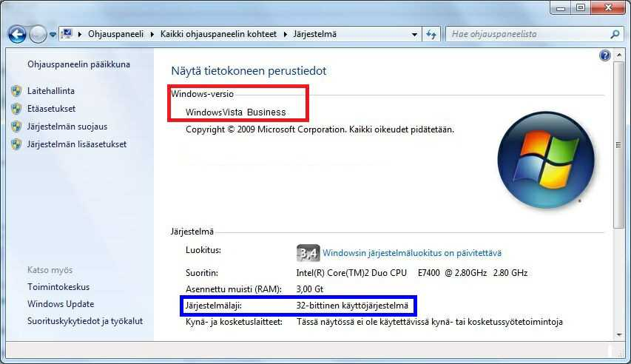Click the 3,00 Gt installed memory value
Screen dimensions: 631x364
click(310, 289)
